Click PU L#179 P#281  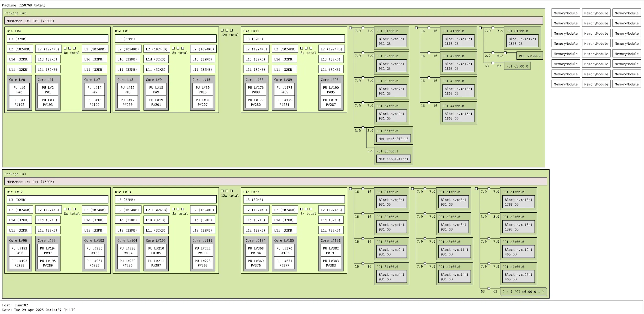[x=284, y=102]
